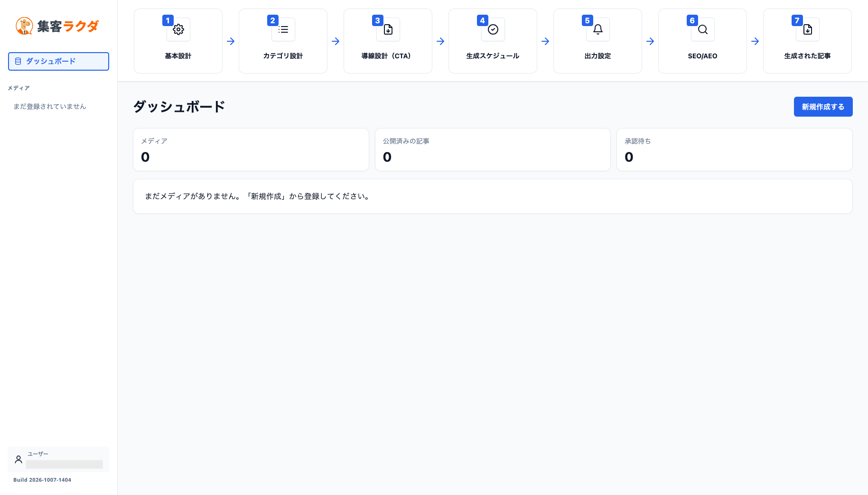The height and width of the screenshot is (495, 868).
Task: Click the database icon beside ダッシュボード
Action: [18, 61]
